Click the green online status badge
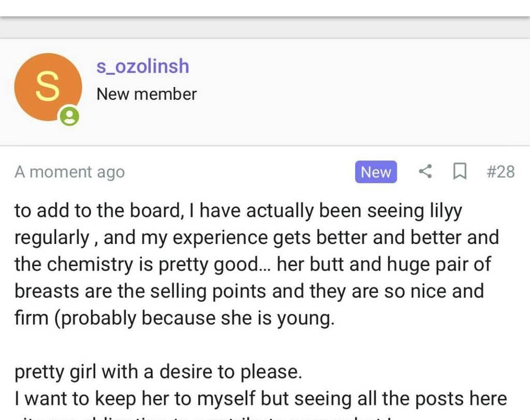Viewport: 530px width, 420px height. point(69,116)
